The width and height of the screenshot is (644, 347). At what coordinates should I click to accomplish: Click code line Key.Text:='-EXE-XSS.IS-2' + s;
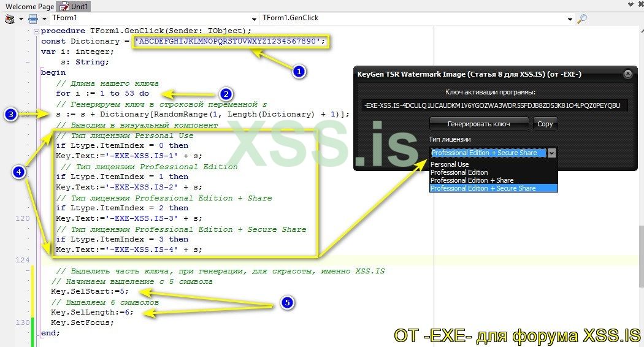[129, 187]
